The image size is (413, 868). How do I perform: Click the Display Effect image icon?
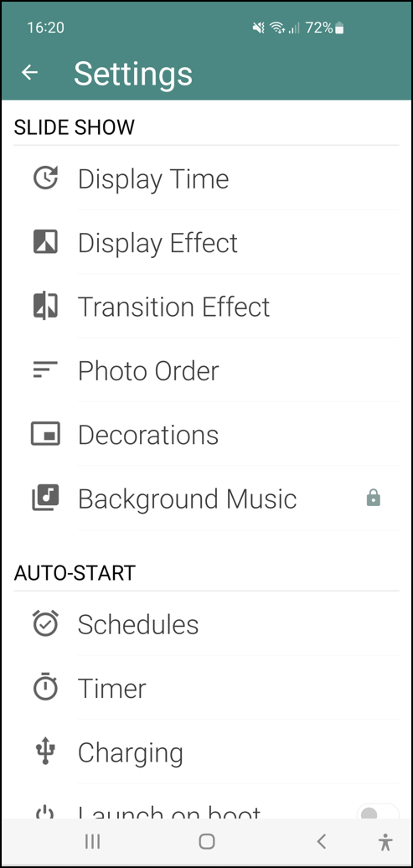tap(45, 242)
